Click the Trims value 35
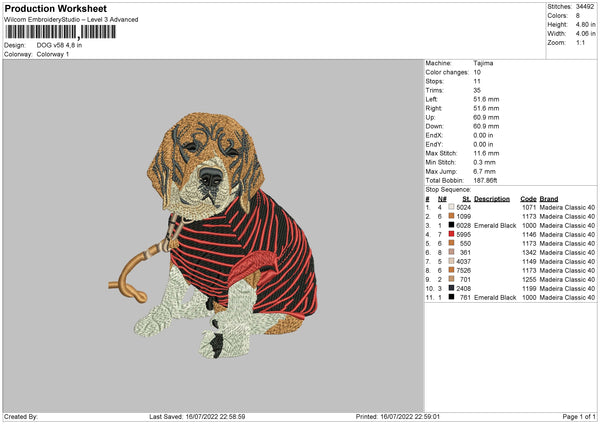The width and height of the screenshot is (600, 424). coord(477,90)
